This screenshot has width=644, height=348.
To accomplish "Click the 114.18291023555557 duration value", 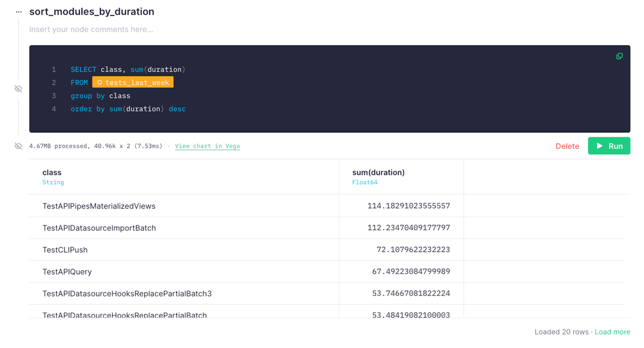I will pyautogui.click(x=408, y=206).
